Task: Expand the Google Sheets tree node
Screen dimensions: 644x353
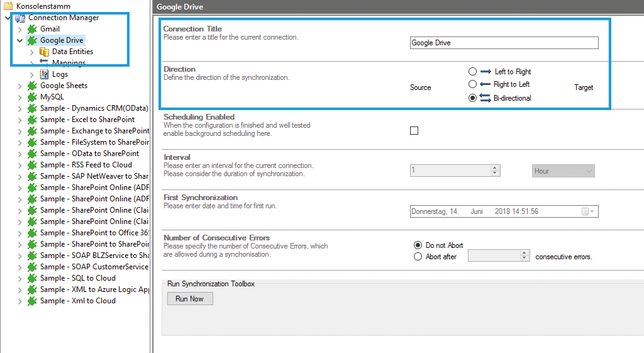Action: click(x=19, y=86)
